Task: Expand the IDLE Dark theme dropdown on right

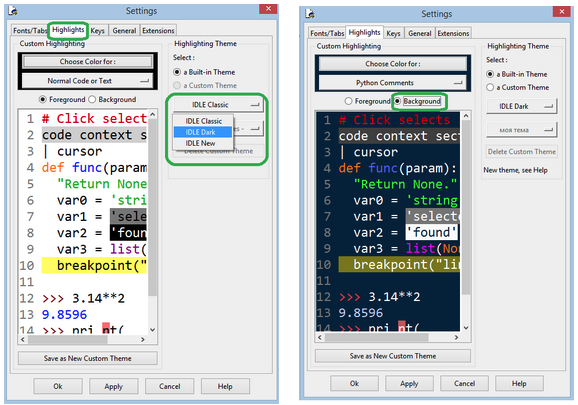Action: pos(521,106)
